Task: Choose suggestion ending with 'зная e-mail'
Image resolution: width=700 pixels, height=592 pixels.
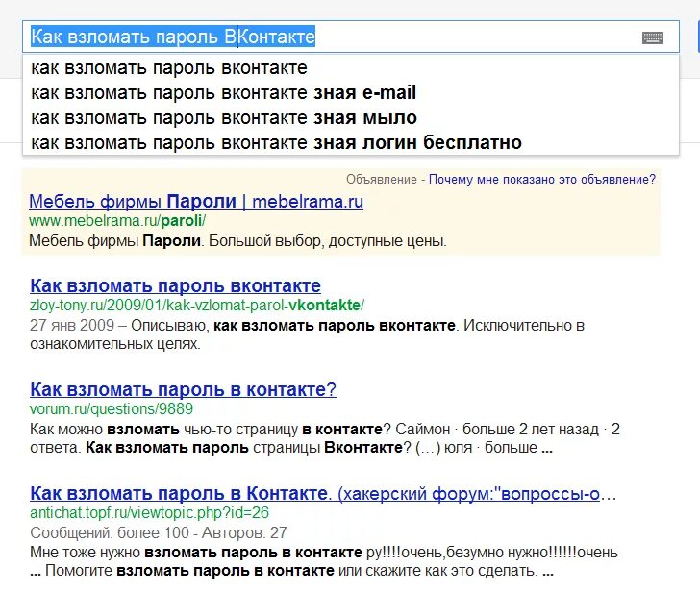Action: [351, 93]
